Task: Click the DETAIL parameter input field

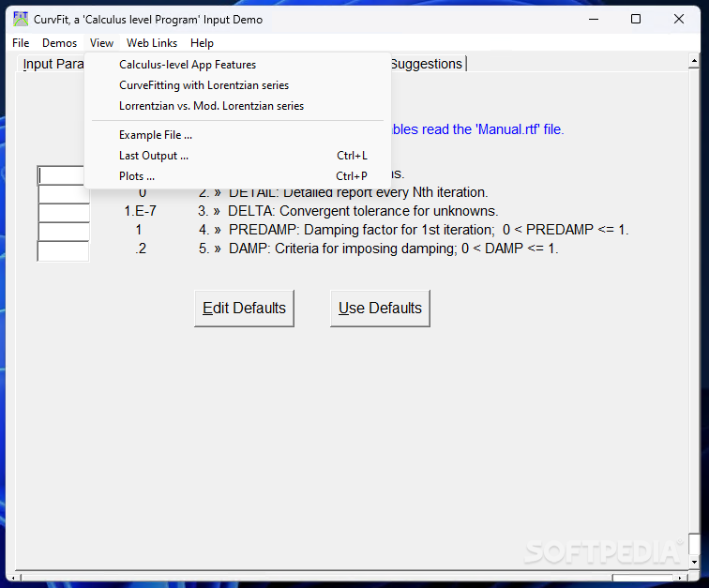Action: 64,194
